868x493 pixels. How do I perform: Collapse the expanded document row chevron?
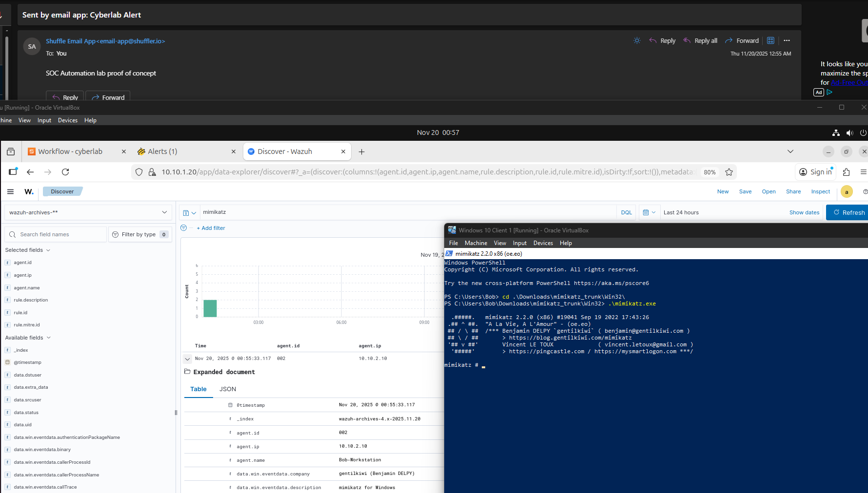pos(187,359)
